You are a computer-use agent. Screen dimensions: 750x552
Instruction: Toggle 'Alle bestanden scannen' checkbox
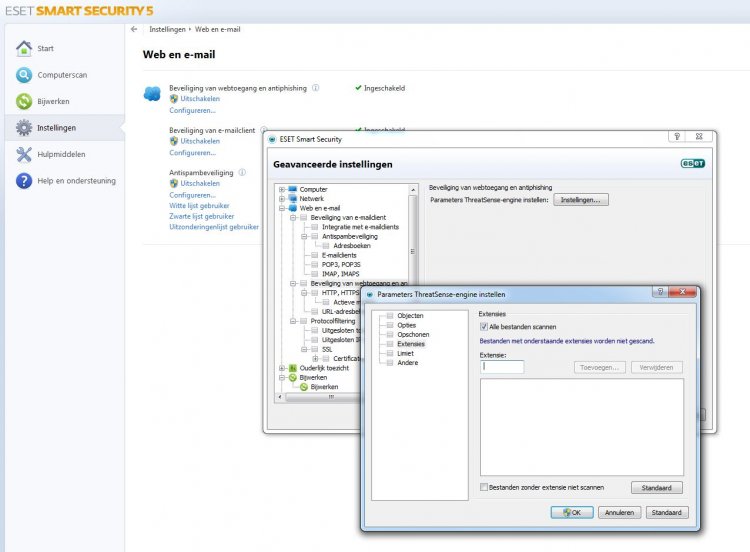[x=484, y=327]
